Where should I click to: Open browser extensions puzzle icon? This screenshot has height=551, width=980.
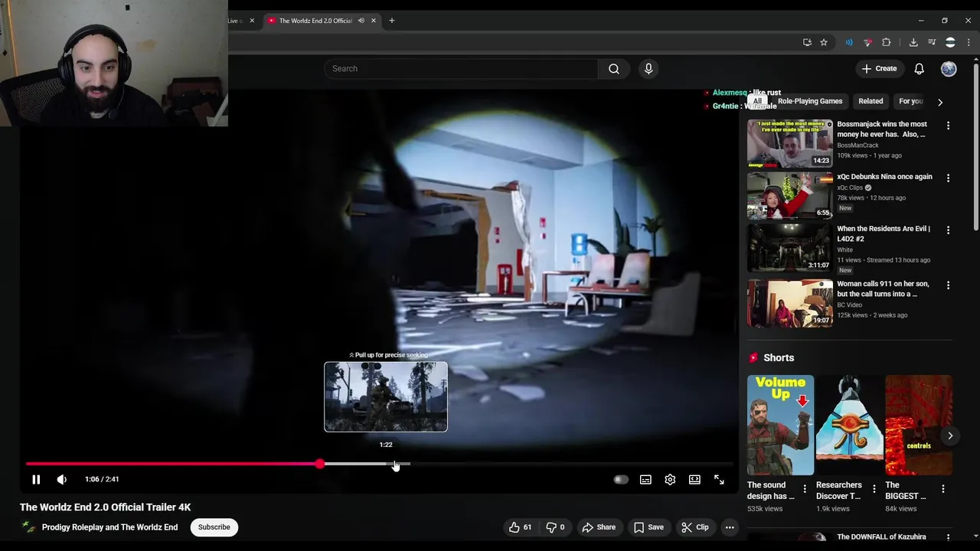887,42
